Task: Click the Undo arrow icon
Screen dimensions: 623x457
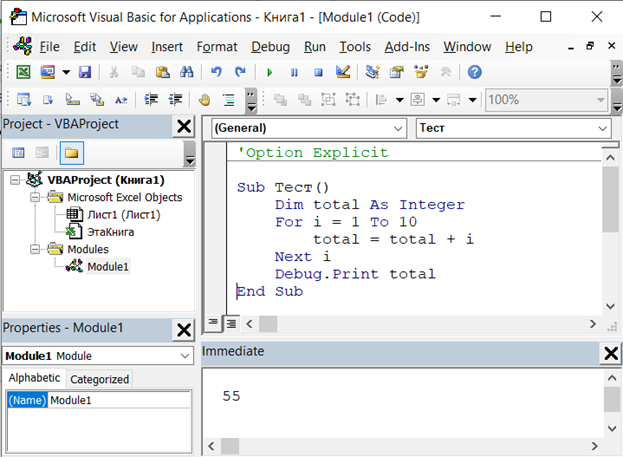Action: click(x=216, y=72)
